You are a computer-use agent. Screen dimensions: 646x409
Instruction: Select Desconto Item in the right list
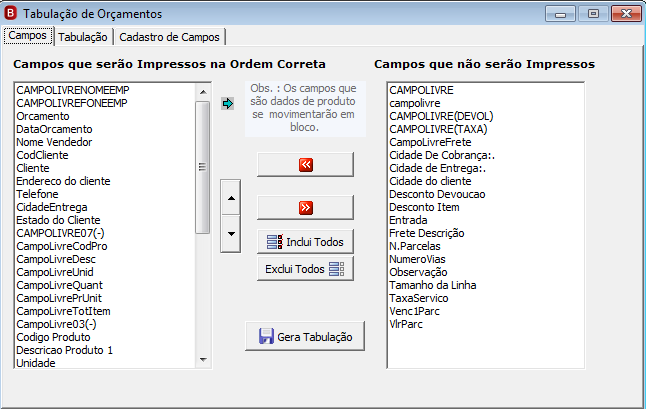point(424,207)
